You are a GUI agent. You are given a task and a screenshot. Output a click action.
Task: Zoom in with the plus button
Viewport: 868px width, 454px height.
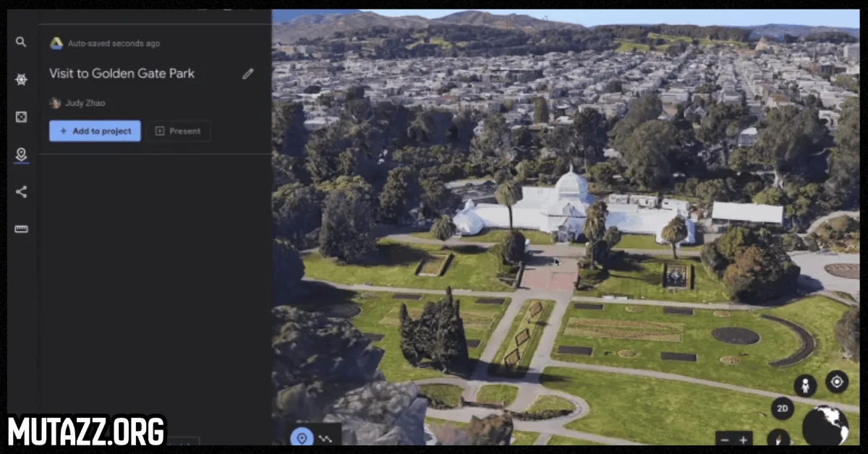(743, 439)
